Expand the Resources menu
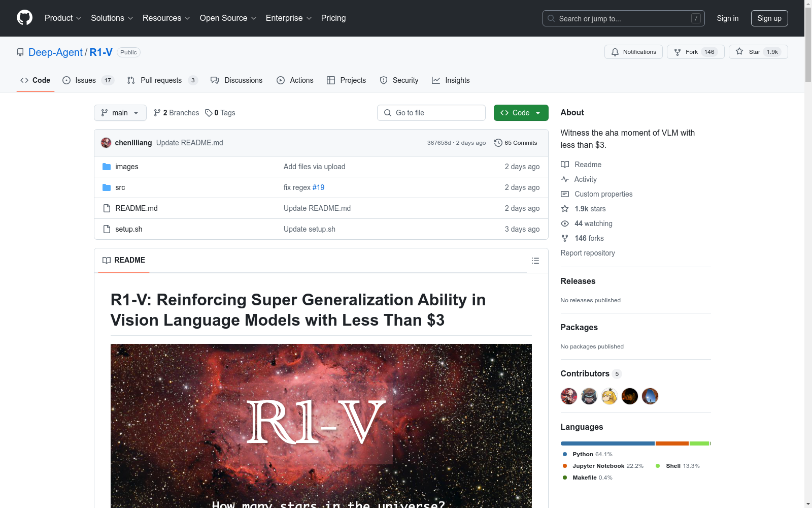Image resolution: width=812 pixels, height=508 pixels. pos(166,18)
